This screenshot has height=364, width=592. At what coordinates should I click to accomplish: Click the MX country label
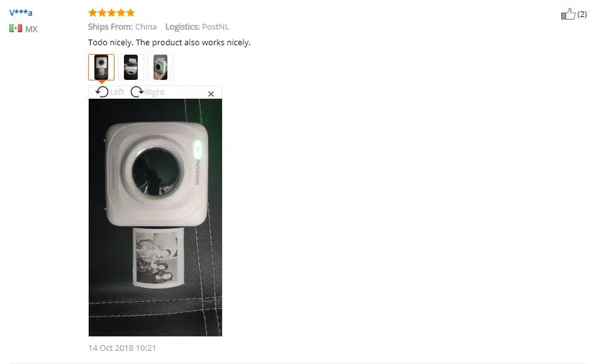click(x=31, y=29)
